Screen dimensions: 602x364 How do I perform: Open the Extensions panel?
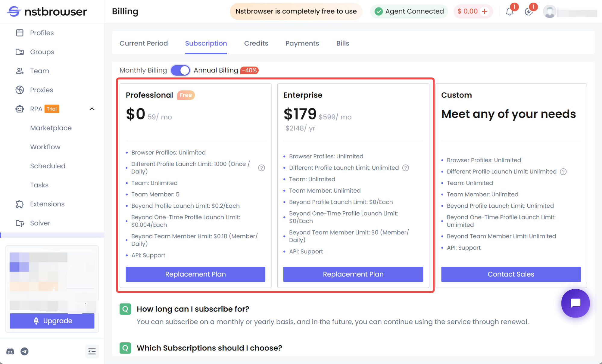coord(47,204)
